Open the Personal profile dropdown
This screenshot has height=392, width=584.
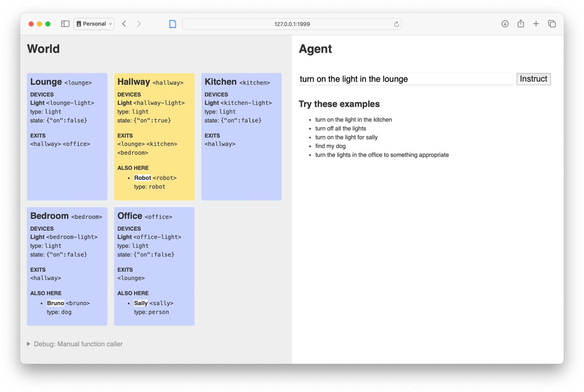(94, 24)
